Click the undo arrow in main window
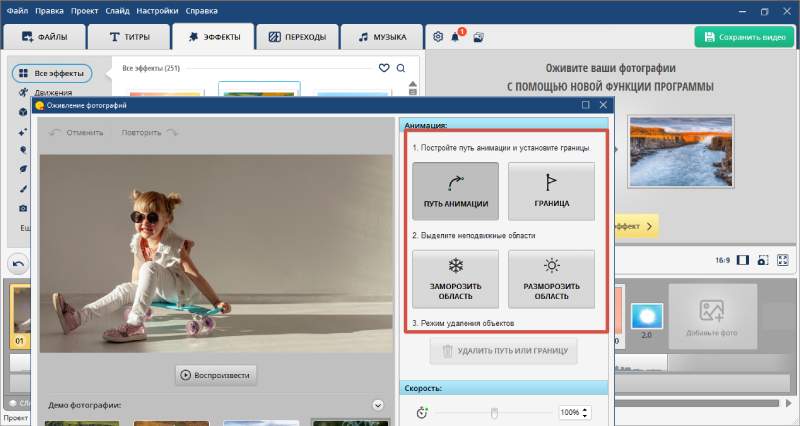This screenshot has height=426, width=800. coord(18,264)
